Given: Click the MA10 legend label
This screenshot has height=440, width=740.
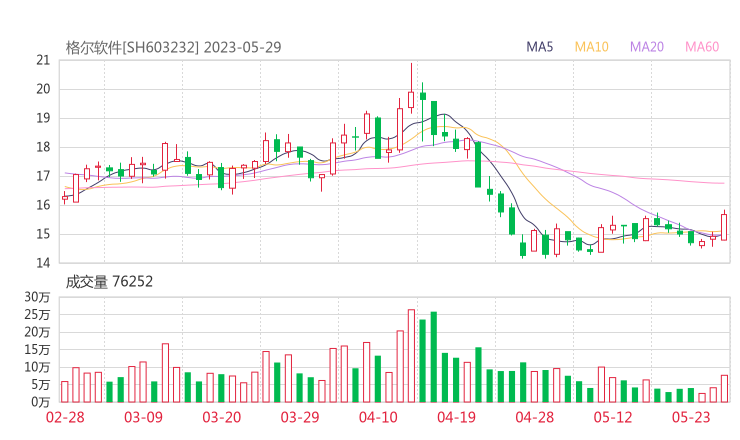Looking at the screenshot, I should tap(591, 47).
